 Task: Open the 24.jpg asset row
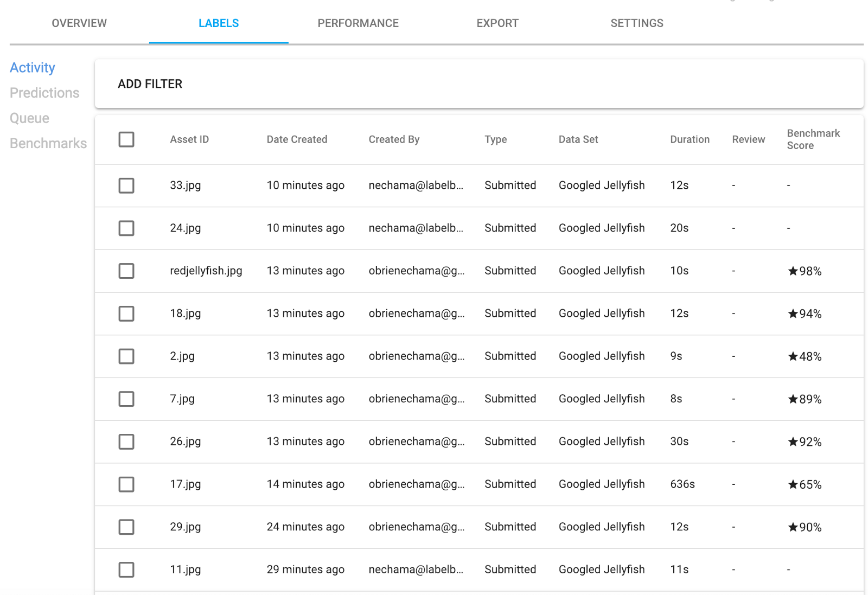pos(186,228)
